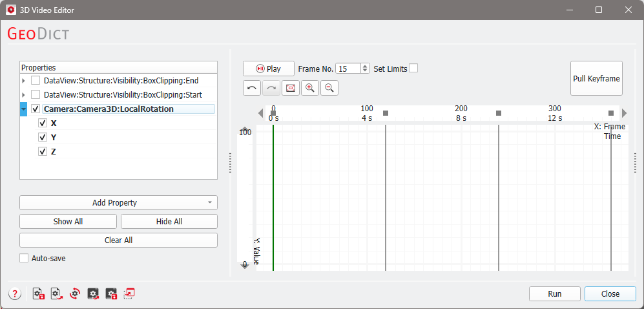Decrease the Frame No. with the down stepper
This screenshot has height=309, width=644.
click(365, 71)
